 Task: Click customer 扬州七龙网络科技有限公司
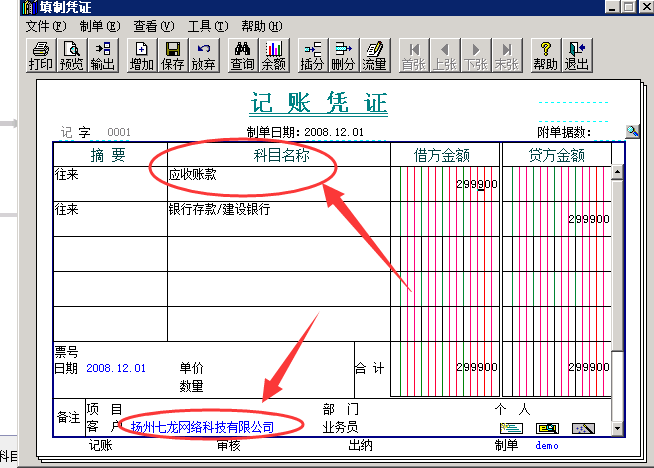click(202, 427)
